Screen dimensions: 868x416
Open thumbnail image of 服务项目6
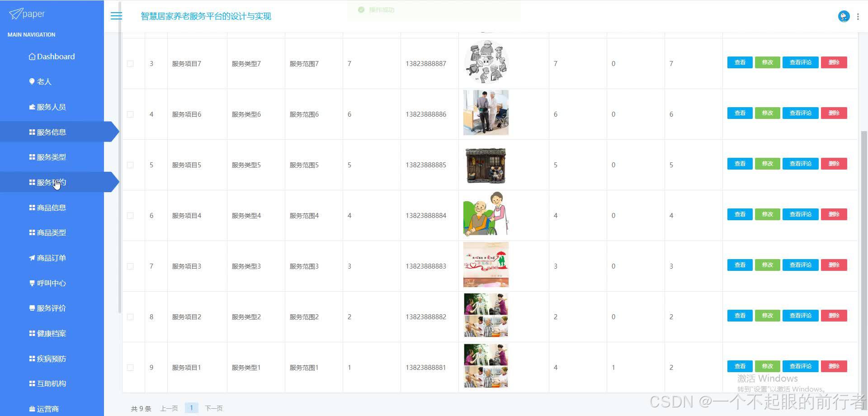pos(486,113)
